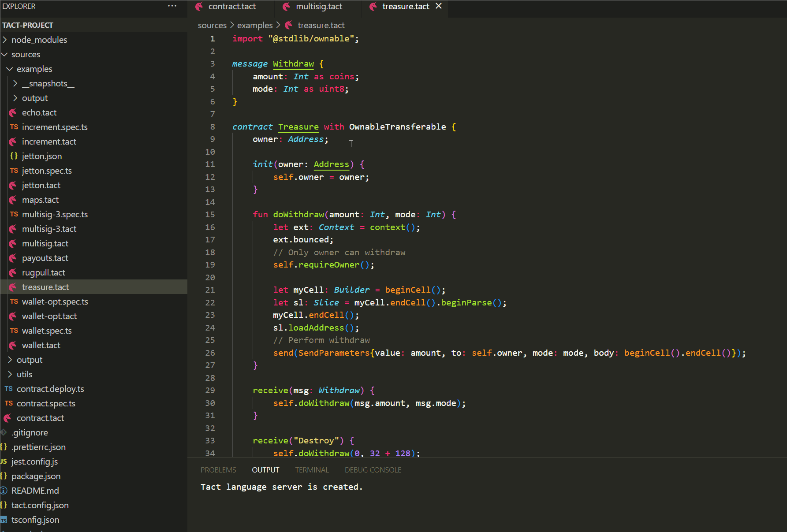Open the TERMINAL panel tab

pyautogui.click(x=312, y=470)
